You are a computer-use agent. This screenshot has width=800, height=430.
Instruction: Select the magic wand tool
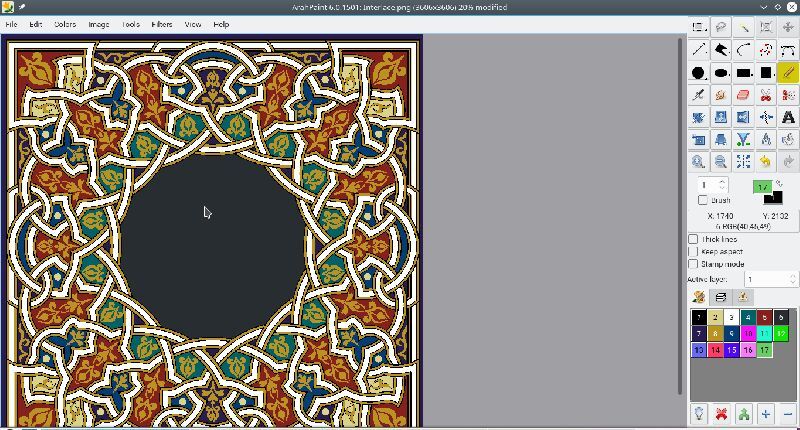(743, 27)
